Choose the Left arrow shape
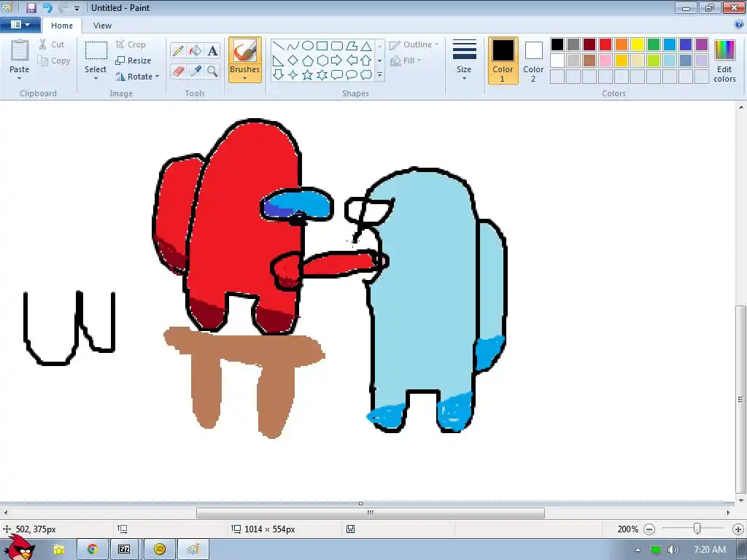 (352, 61)
